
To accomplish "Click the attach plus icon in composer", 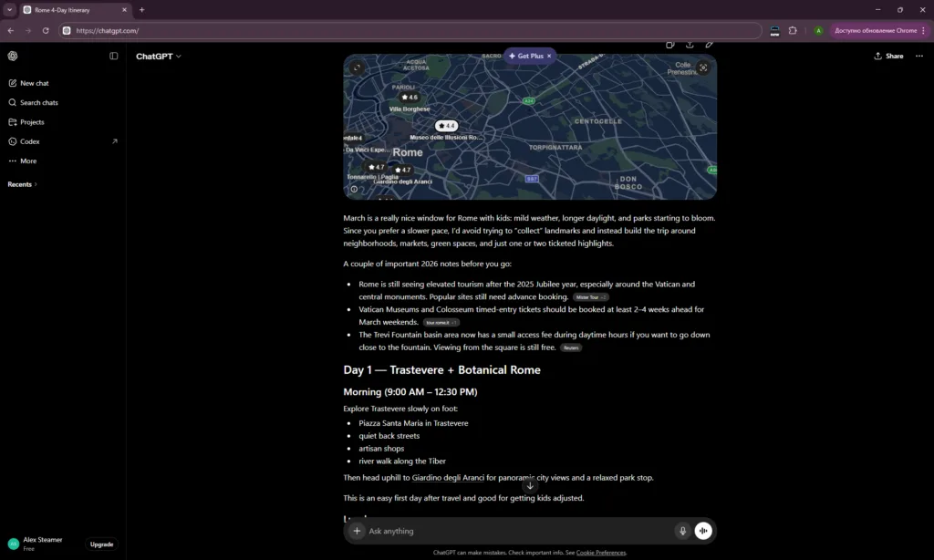I will (x=357, y=531).
